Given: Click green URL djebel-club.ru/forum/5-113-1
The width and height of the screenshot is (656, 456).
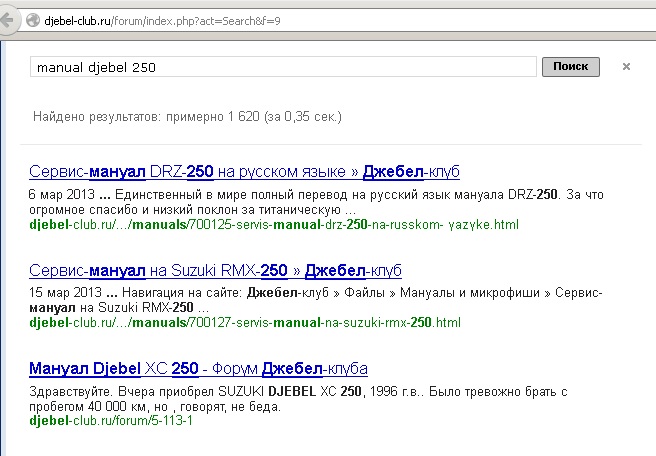Looking at the screenshot, I should coord(111,420).
